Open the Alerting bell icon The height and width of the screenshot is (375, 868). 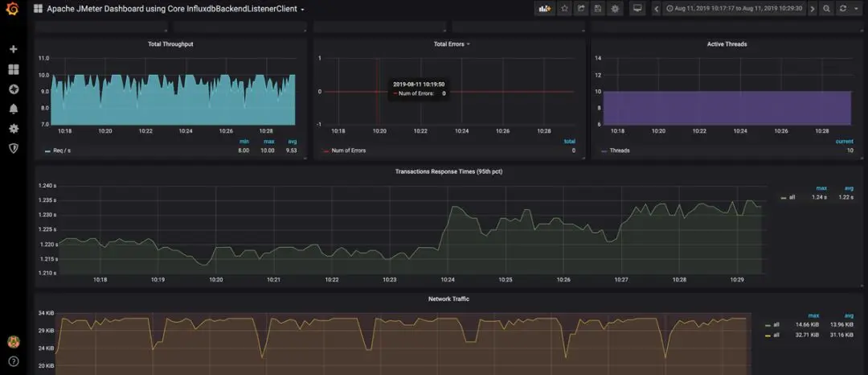(x=14, y=109)
